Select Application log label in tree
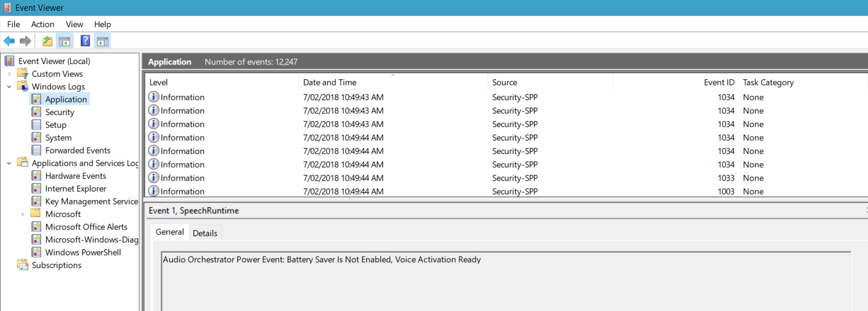Image resolution: width=868 pixels, height=311 pixels. (x=66, y=99)
